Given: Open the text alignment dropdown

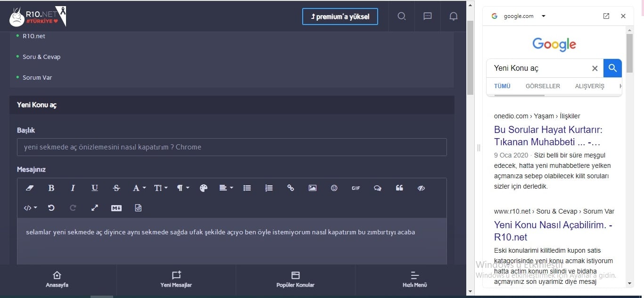Looking at the screenshot, I should 226,188.
